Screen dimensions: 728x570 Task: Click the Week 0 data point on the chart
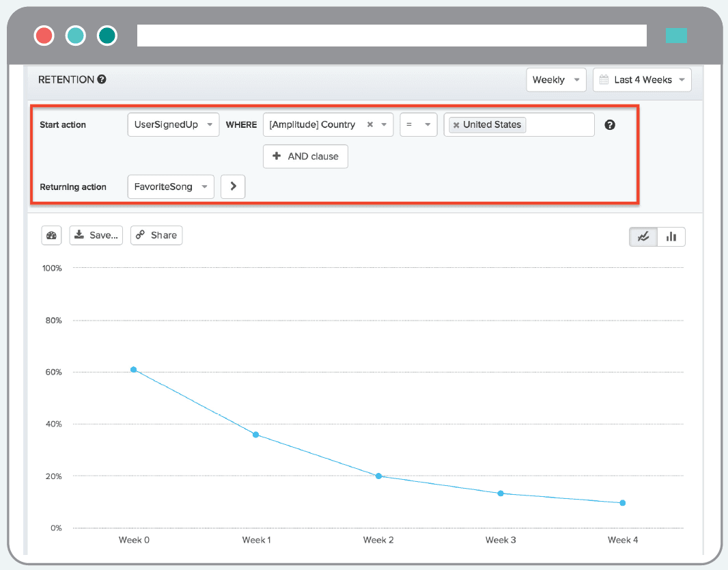tap(134, 369)
